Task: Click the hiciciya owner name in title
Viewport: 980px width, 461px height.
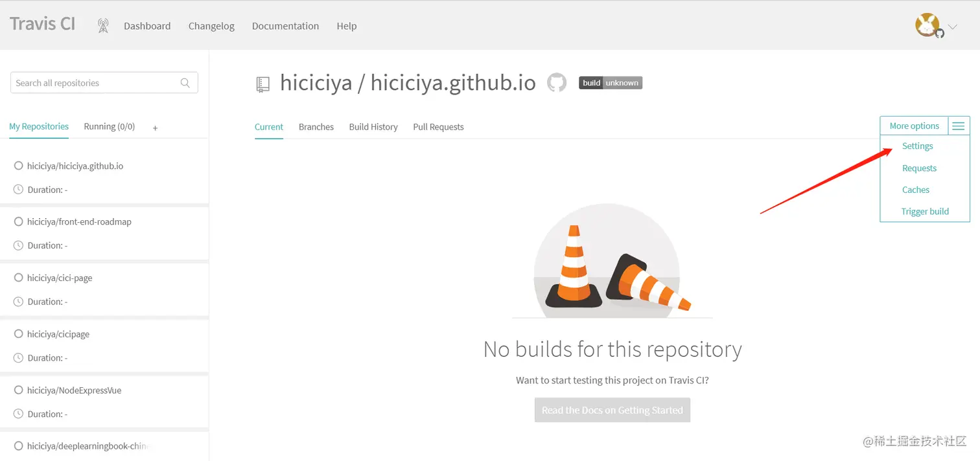Action: (316, 83)
